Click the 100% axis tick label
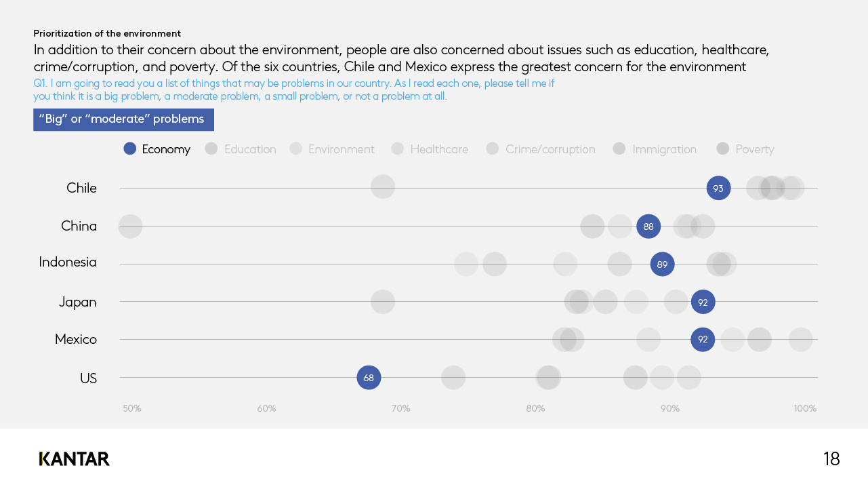 point(805,408)
